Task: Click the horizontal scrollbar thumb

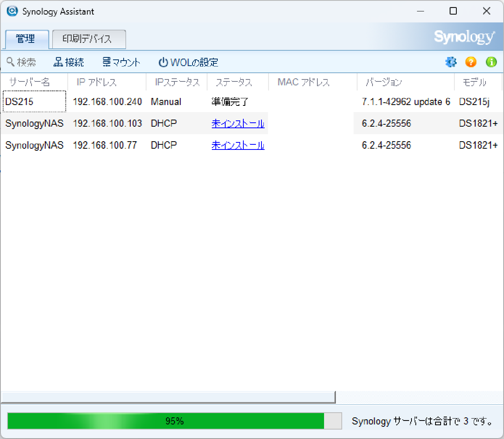Action: pos(168,397)
